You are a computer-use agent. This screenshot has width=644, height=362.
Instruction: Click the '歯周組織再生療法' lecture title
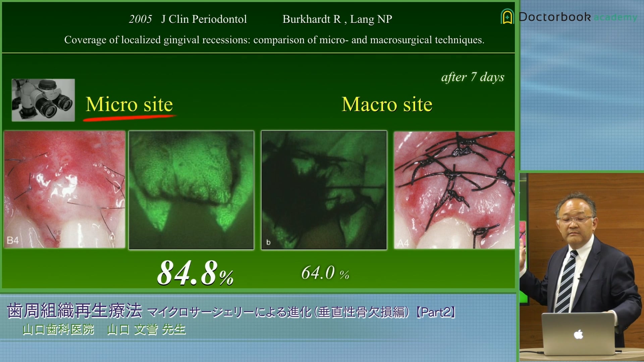point(74,310)
